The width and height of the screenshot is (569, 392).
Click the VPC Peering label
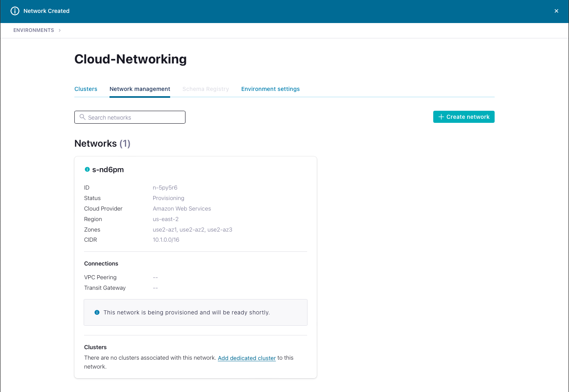pyautogui.click(x=100, y=277)
